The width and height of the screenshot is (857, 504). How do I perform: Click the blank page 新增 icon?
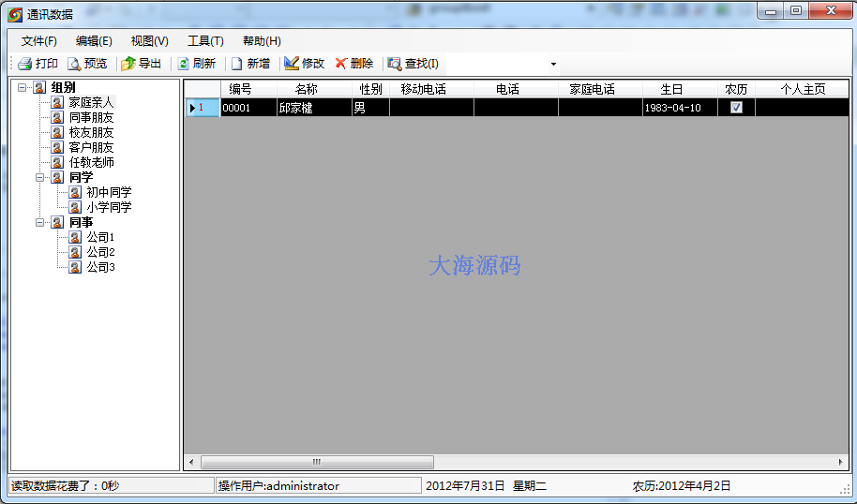(236, 64)
